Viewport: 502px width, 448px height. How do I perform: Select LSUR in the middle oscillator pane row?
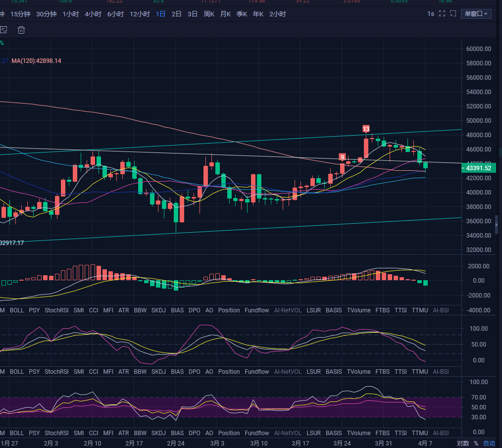(x=313, y=372)
